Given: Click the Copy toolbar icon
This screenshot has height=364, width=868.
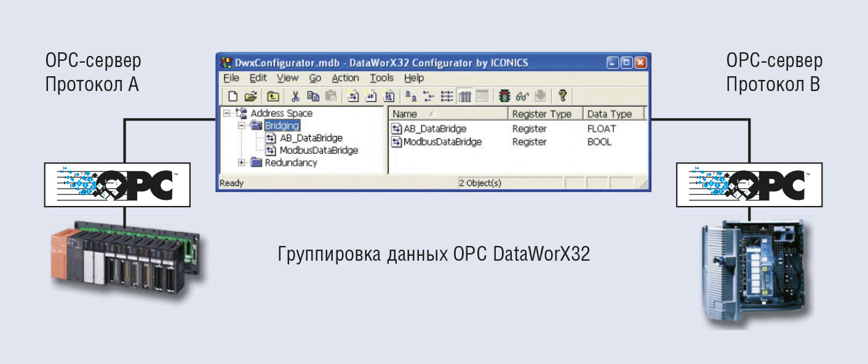Looking at the screenshot, I should [x=313, y=95].
